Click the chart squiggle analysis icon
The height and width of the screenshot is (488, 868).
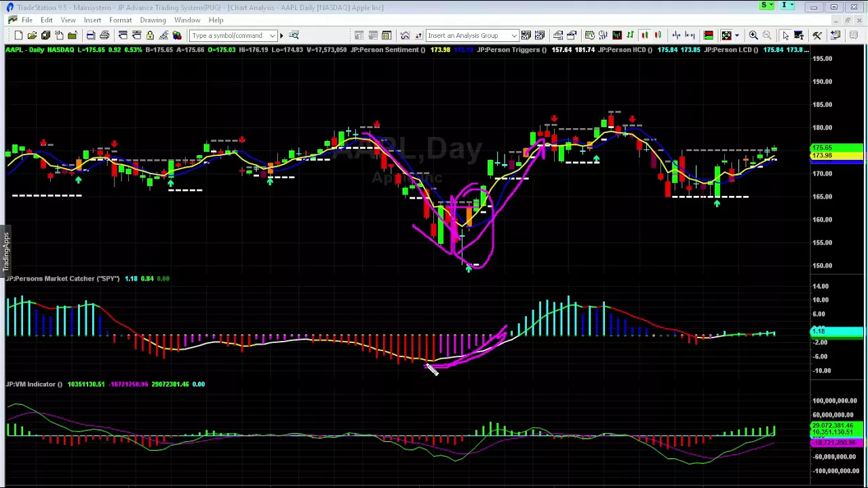pos(405,35)
